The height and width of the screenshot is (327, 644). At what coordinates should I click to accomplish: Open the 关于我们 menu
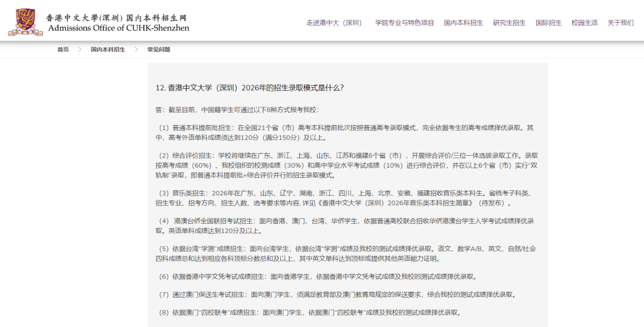point(621,23)
